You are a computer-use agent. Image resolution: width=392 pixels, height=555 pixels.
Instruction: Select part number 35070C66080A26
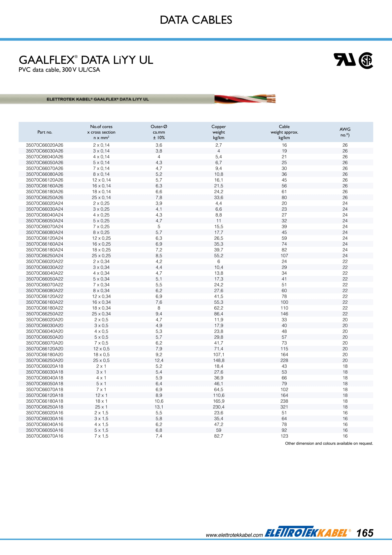click(45, 174)
